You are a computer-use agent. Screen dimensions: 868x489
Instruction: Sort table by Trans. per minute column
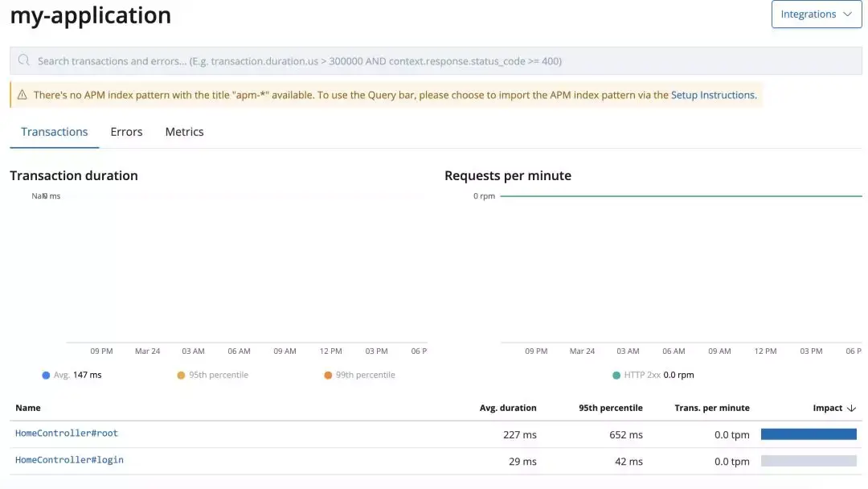point(711,409)
